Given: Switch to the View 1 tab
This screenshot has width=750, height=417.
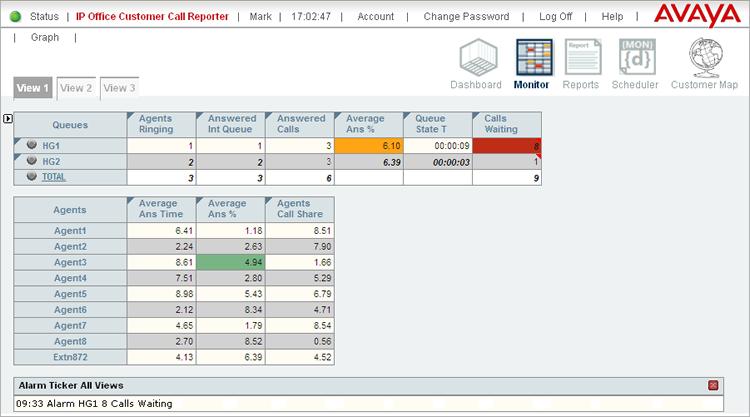Looking at the screenshot, I should [33, 88].
